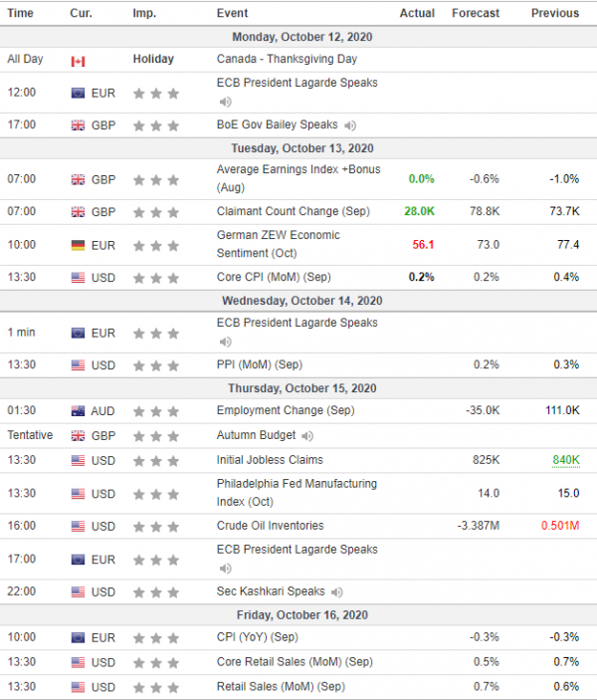Image resolution: width=597 pixels, height=700 pixels.
Task: Open Philadelphia Fed Manufacturing Index event
Action: (x=297, y=493)
